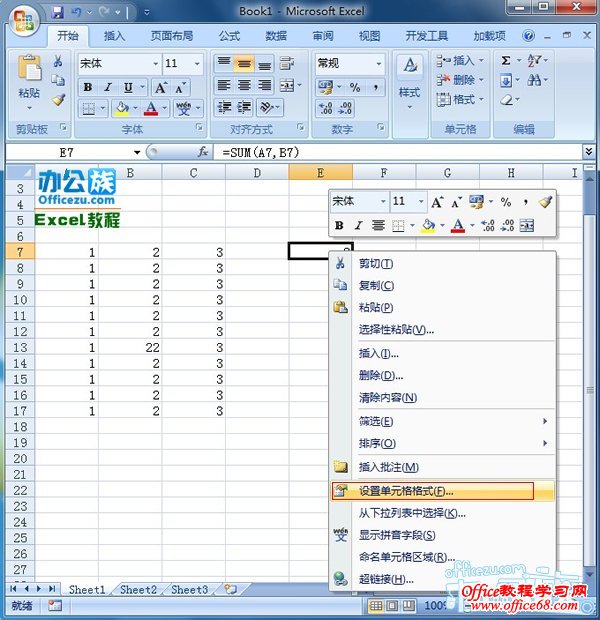The image size is (600, 620).
Task: Click Merge and Center on mini toolbar
Action: [x=527, y=225]
